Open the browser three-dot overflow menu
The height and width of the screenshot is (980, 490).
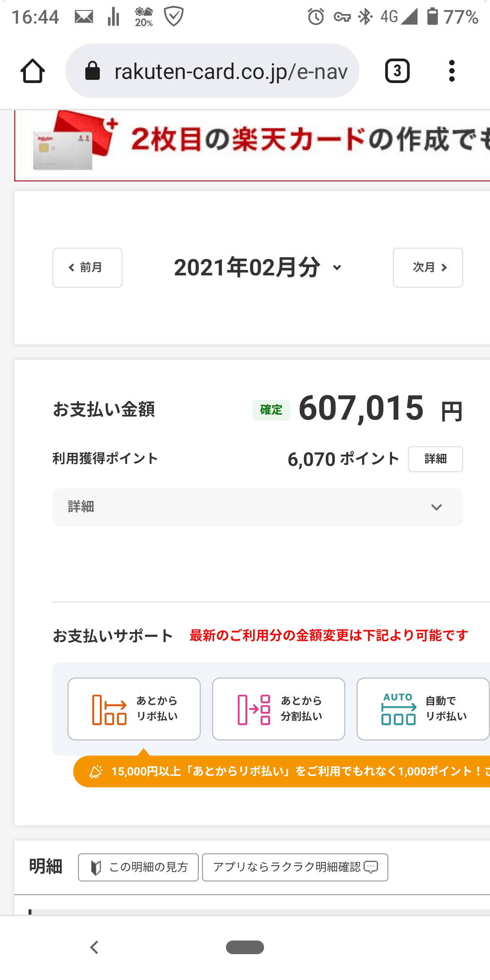pos(451,71)
